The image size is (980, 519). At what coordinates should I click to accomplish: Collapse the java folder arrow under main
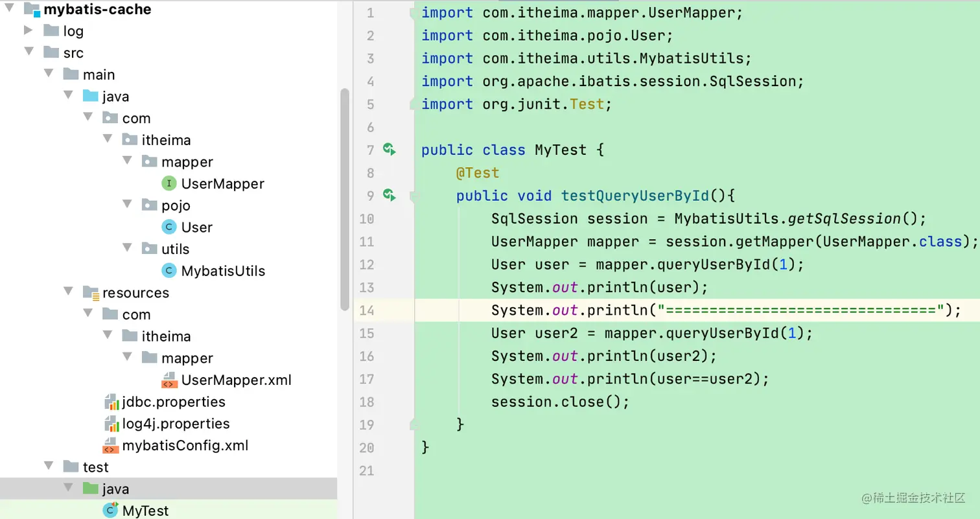(x=68, y=95)
